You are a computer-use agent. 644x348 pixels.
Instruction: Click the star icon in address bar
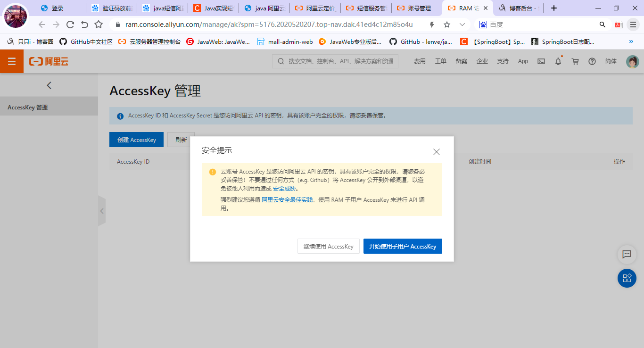(x=447, y=25)
